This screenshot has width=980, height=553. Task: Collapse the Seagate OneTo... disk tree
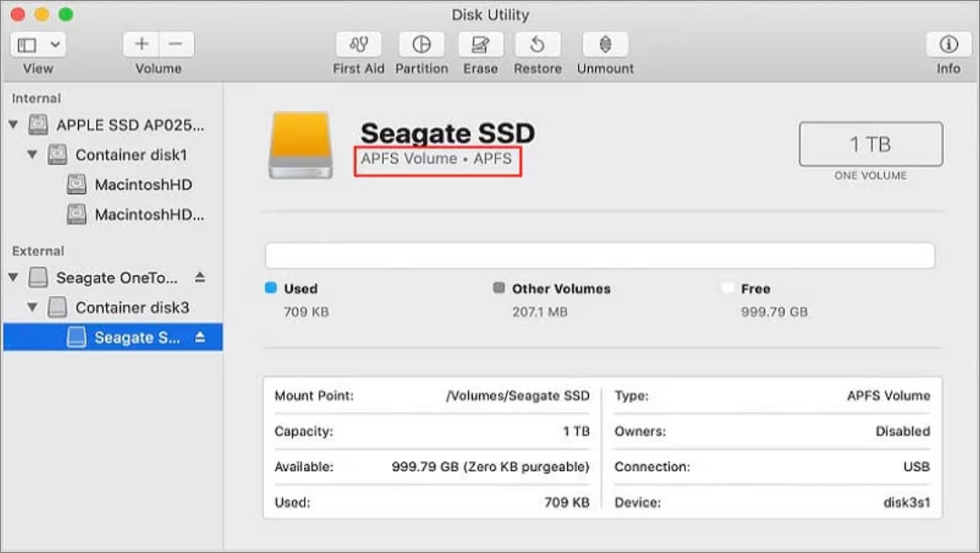pyautogui.click(x=13, y=277)
